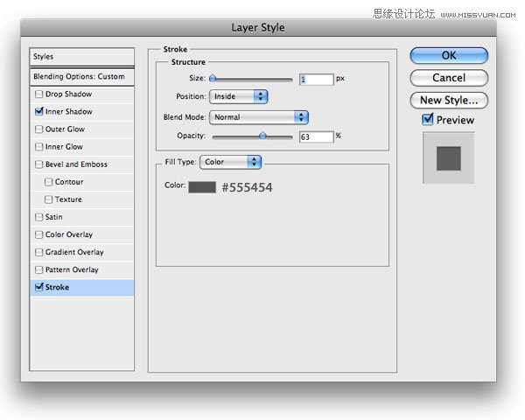This screenshot has width=525, height=420.
Task: Enable the Inner Glow checkbox
Action: pyautogui.click(x=38, y=147)
